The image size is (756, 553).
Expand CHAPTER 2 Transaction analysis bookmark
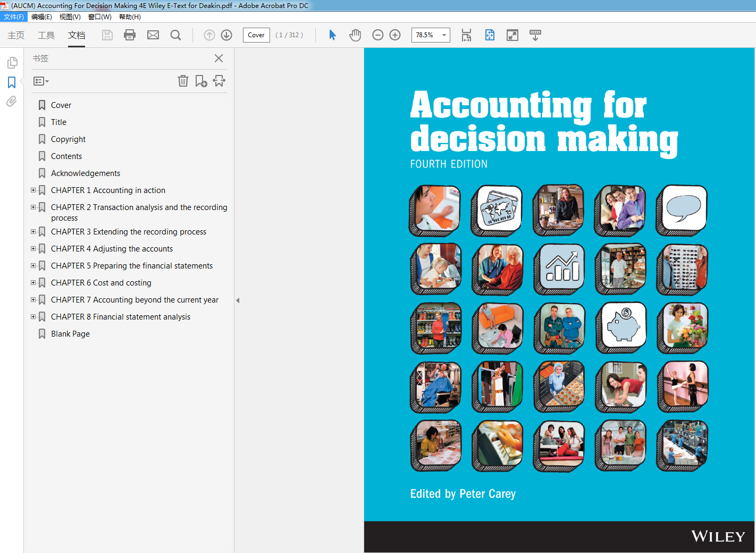pyautogui.click(x=33, y=207)
